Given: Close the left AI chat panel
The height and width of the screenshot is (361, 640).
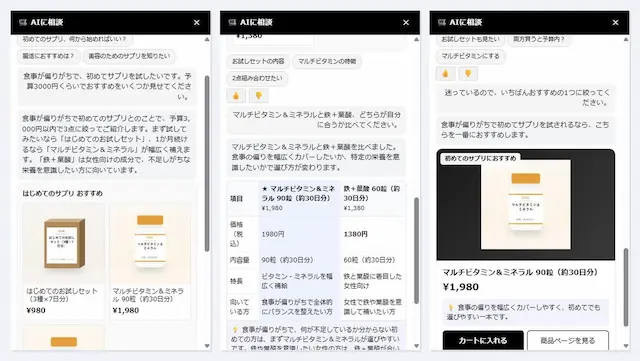Looking at the screenshot, I should tap(196, 22).
